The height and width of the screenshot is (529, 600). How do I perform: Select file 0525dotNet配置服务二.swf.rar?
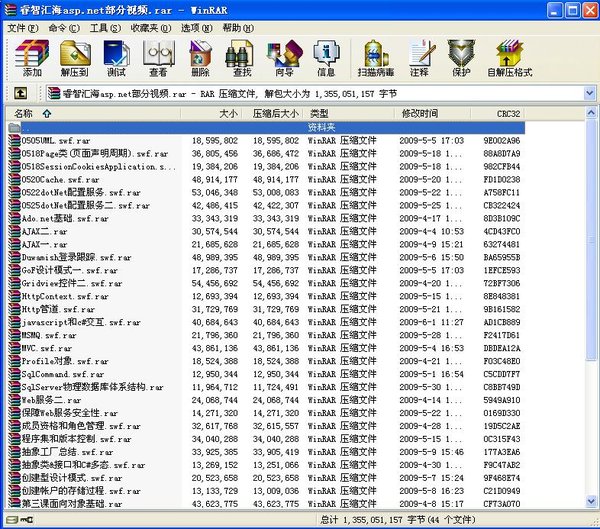[x=265, y=206]
